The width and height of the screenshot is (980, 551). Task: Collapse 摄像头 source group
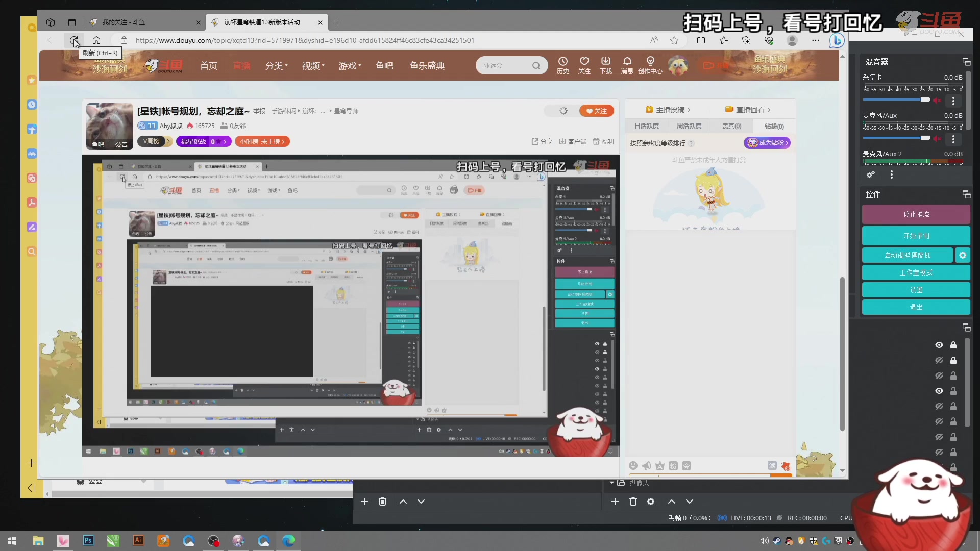[x=612, y=483]
